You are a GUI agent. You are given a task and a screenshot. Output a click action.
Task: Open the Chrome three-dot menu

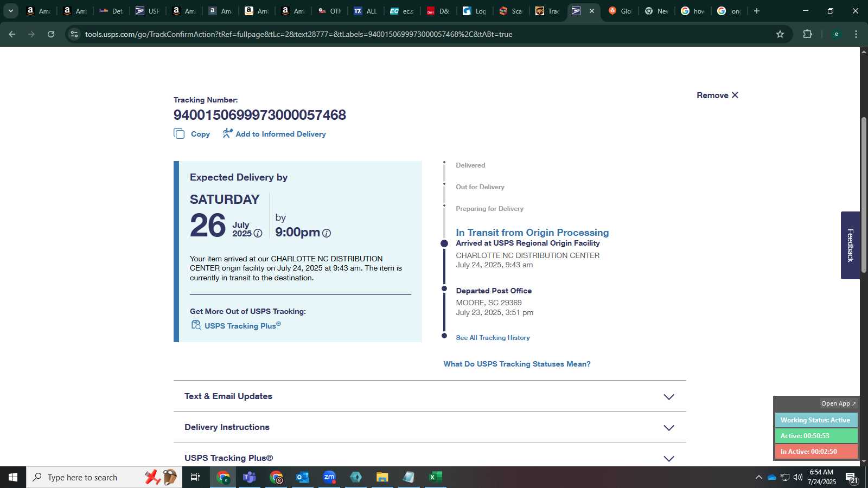coord(856,34)
